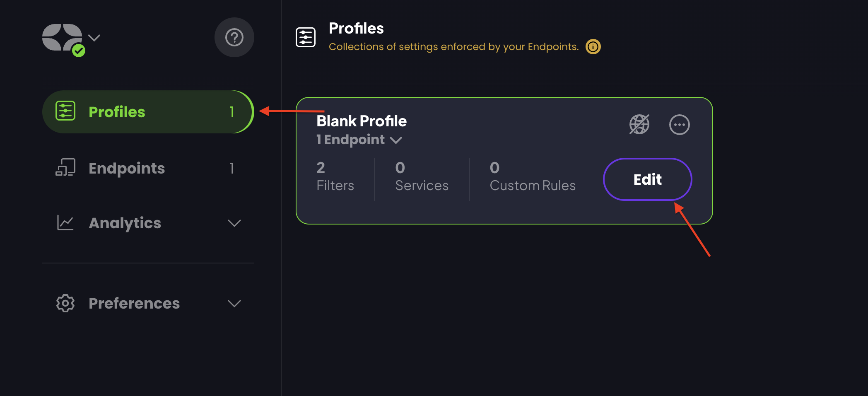Viewport: 868px width, 396px height.
Task: Select Endpoints in the sidebar navigation
Action: (x=127, y=168)
